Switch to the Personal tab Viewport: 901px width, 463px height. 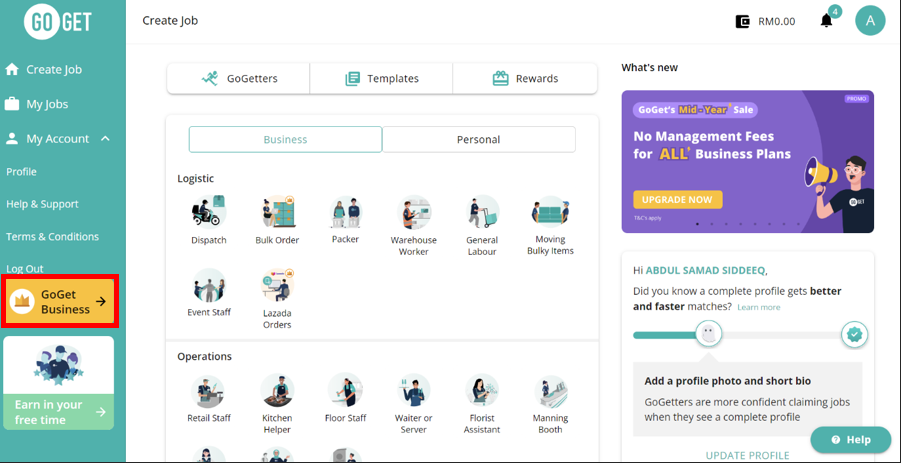pyautogui.click(x=479, y=140)
